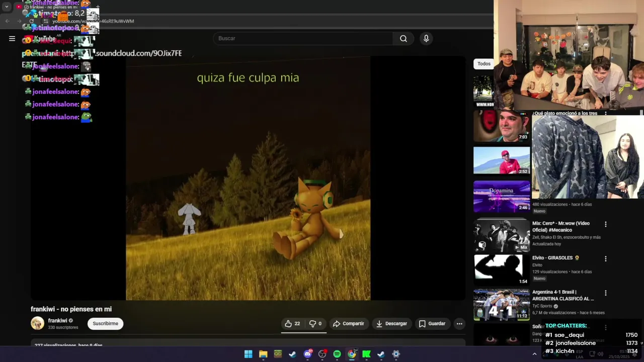Open the Elvito GIRASOLES thumbnail
Image resolution: width=644 pixels, height=362 pixels.
pyautogui.click(x=502, y=270)
